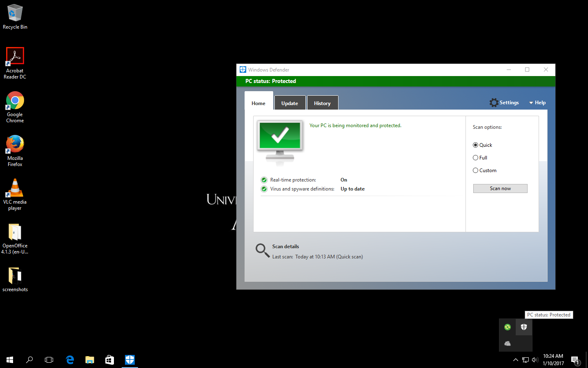Switch to the Update tab
The width and height of the screenshot is (588, 368).
290,103
